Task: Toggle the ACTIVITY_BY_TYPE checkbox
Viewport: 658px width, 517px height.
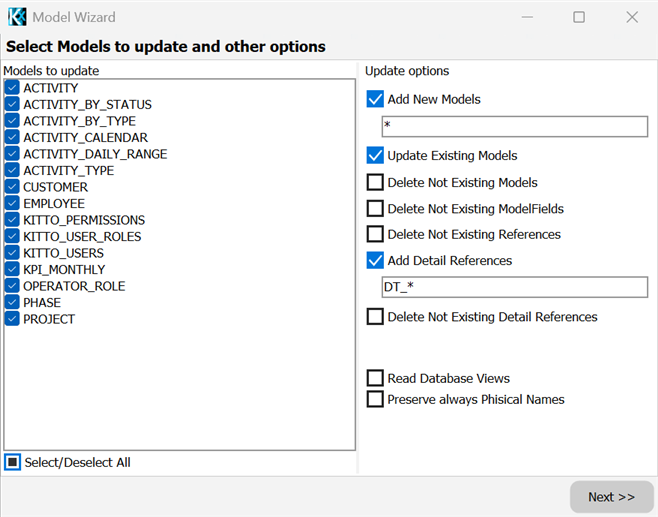Action: 12,121
